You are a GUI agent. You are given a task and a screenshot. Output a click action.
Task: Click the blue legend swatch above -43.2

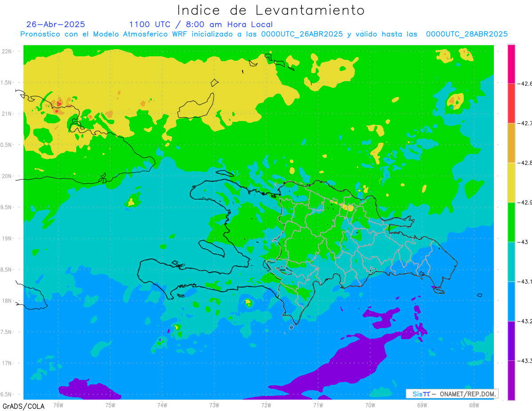pos(511,301)
